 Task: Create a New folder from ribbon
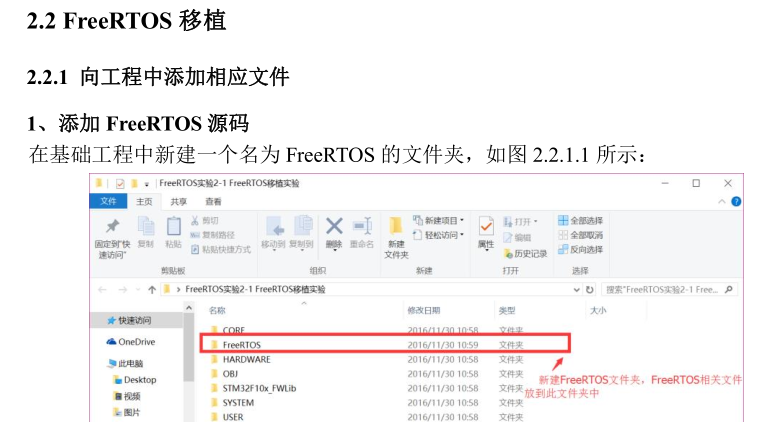396,235
